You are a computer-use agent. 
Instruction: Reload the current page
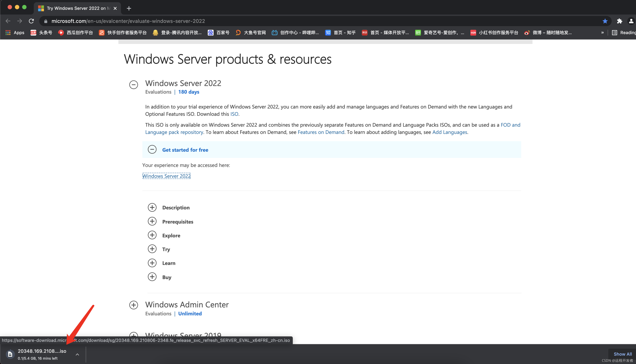[x=31, y=21]
